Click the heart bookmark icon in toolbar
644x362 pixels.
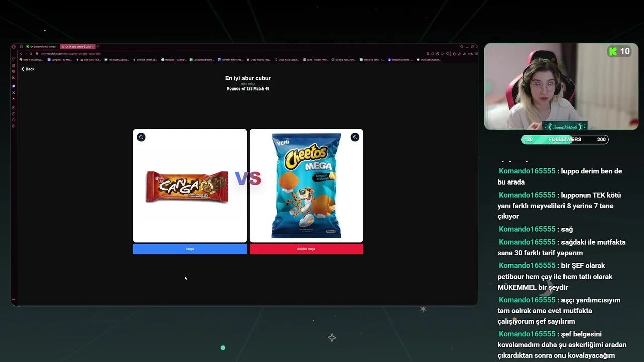click(447, 54)
